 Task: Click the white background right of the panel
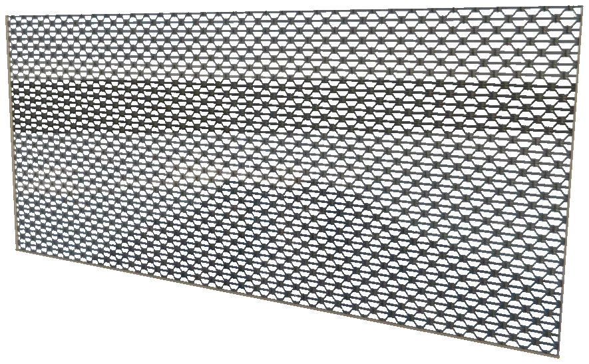pyautogui.click(x=585, y=188)
